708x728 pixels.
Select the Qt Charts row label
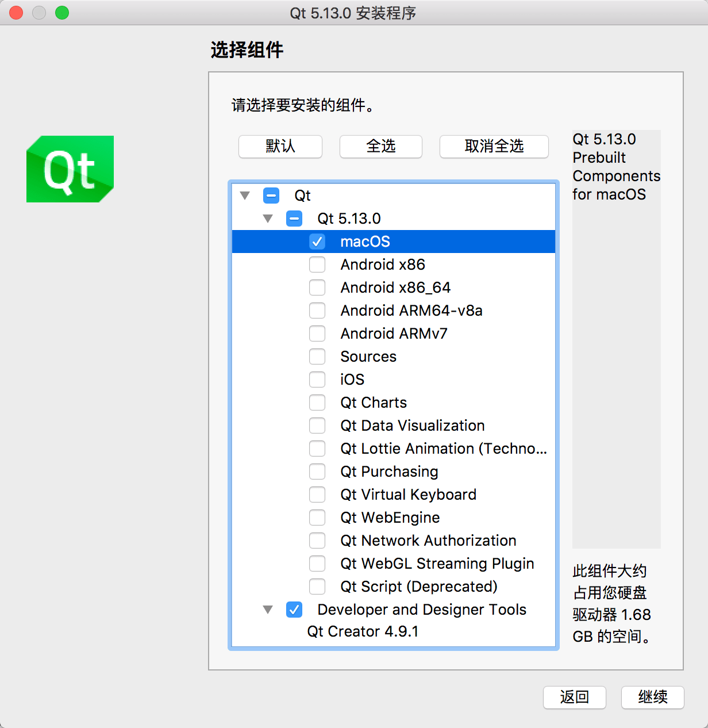tap(374, 403)
